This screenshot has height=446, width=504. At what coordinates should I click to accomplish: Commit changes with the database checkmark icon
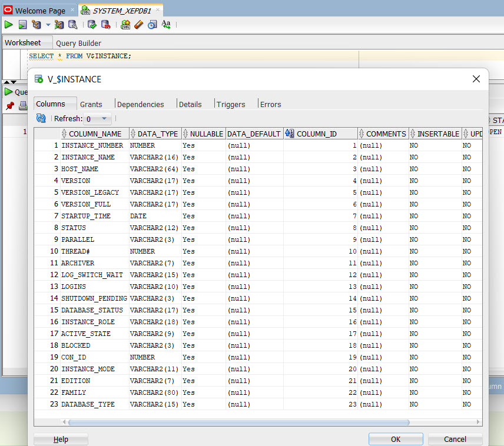click(92, 25)
